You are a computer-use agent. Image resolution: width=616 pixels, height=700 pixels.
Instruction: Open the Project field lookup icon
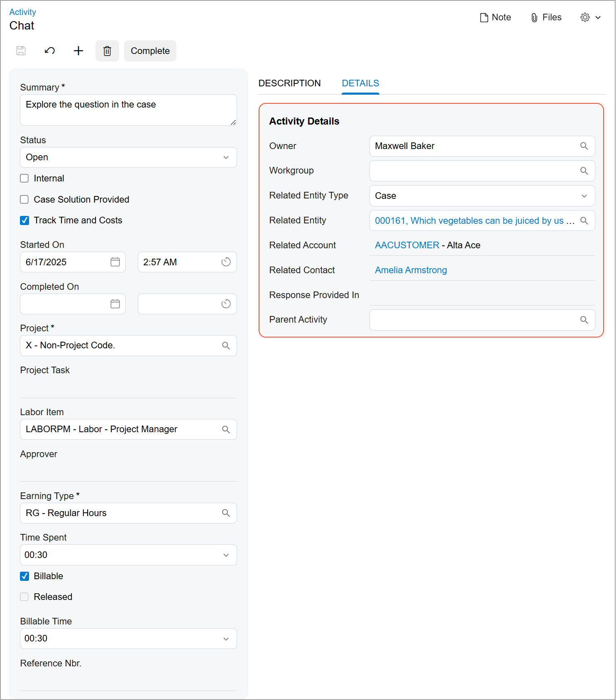pyautogui.click(x=226, y=345)
